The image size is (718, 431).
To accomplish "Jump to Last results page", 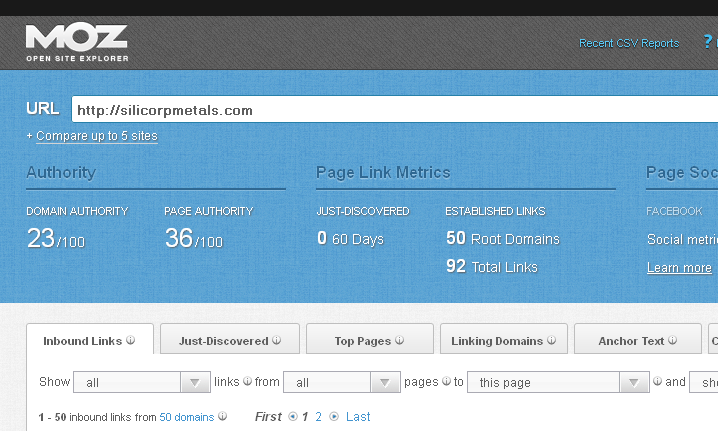I will (358, 417).
